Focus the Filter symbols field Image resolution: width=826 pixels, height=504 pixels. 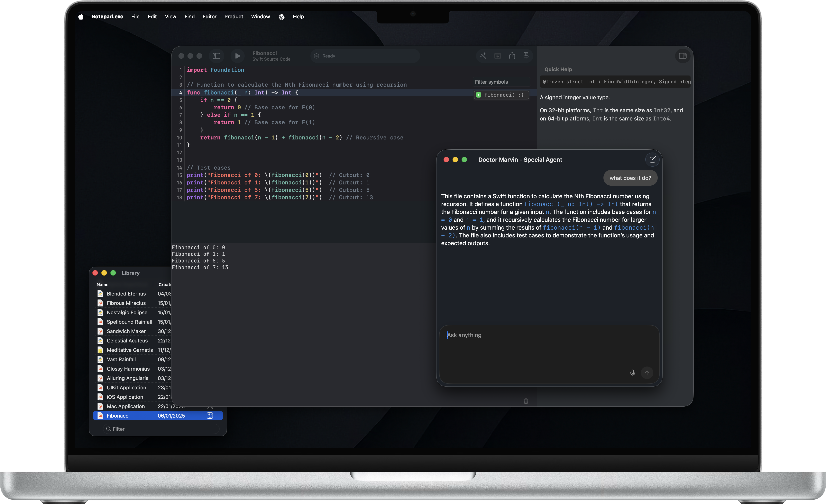(x=501, y=82)
